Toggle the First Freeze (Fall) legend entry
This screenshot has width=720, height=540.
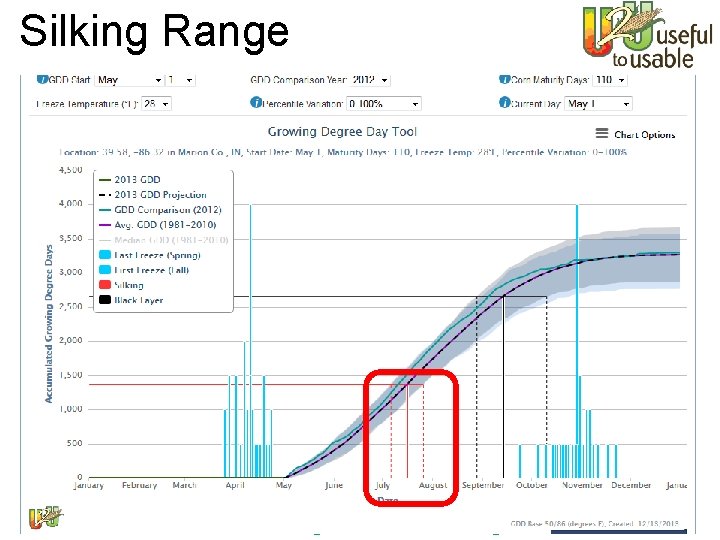click(x=144, y=270)
